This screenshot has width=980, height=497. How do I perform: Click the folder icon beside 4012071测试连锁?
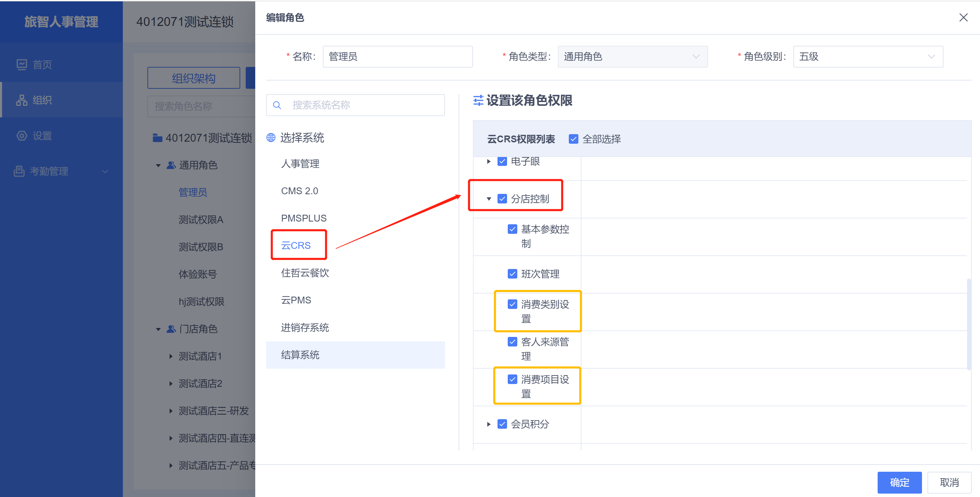pos(158,138)
